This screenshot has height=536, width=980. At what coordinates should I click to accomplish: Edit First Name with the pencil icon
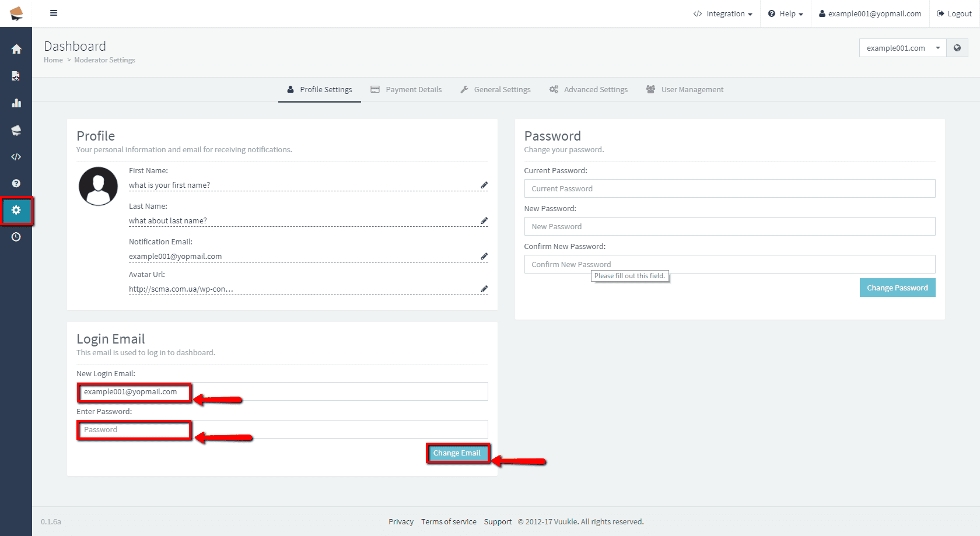coord(484,185)
